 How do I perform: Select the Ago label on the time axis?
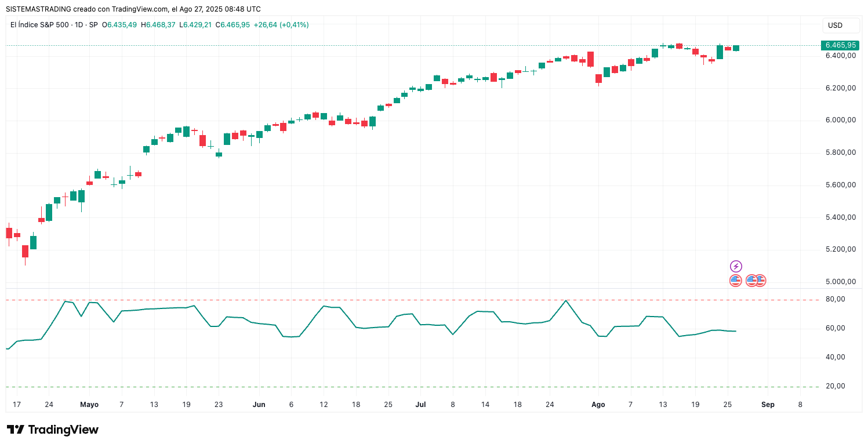click(x=598, y=404)
